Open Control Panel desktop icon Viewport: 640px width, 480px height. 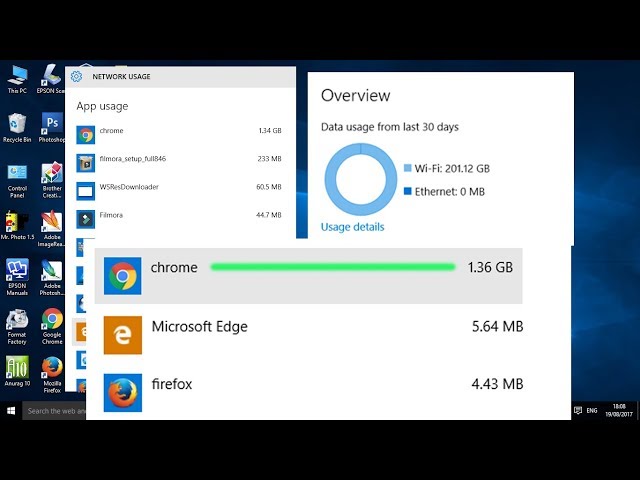(17, 181)
